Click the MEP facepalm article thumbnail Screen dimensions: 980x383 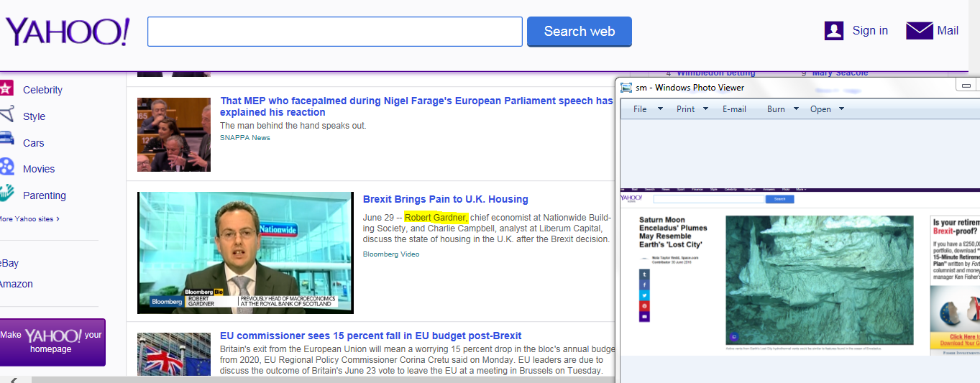tap(174, 134)
